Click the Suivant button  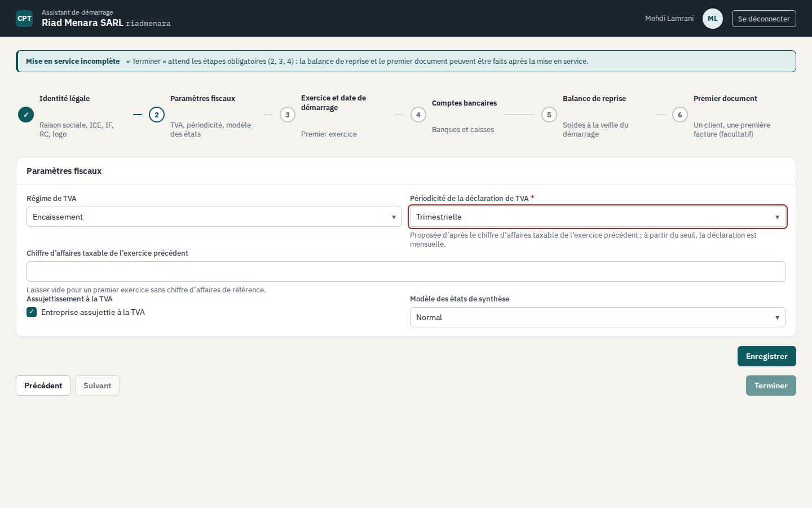(x=97, y=386)
